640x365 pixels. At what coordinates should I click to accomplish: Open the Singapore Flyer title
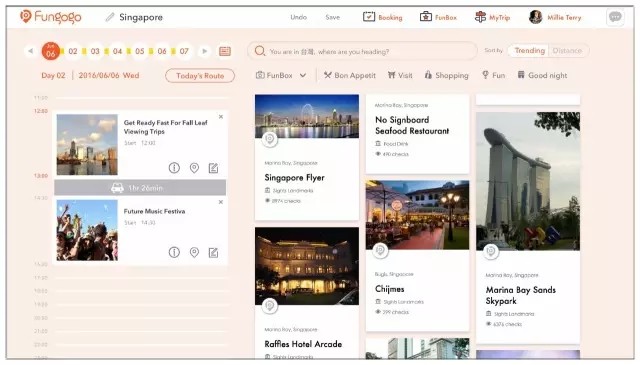(x=294, y=178)
